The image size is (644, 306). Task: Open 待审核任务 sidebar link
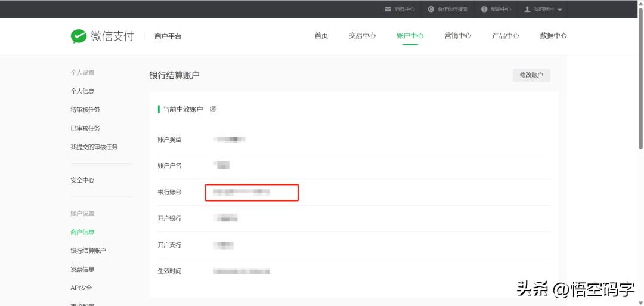(x=85, y=110)
